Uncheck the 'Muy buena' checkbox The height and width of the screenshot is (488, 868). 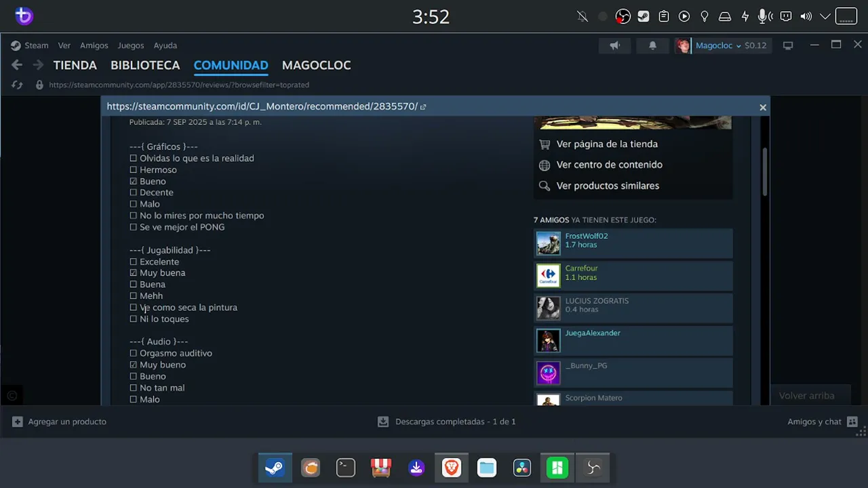pos(134,273)
